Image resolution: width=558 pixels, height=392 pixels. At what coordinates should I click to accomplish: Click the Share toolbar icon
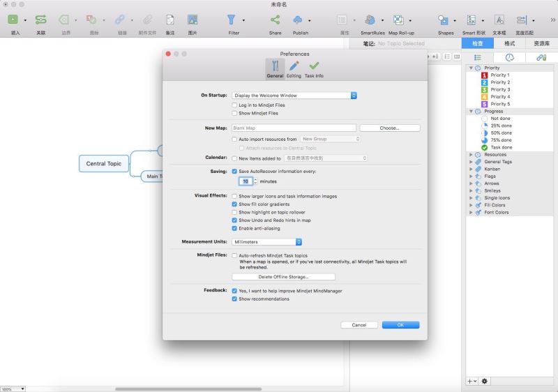pos(275,20)
